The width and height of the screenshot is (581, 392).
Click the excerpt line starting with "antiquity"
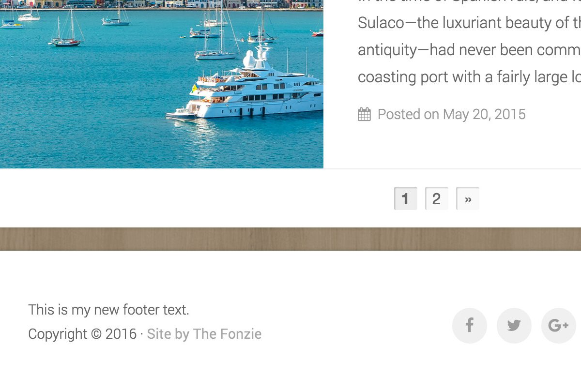pos(469,50)
